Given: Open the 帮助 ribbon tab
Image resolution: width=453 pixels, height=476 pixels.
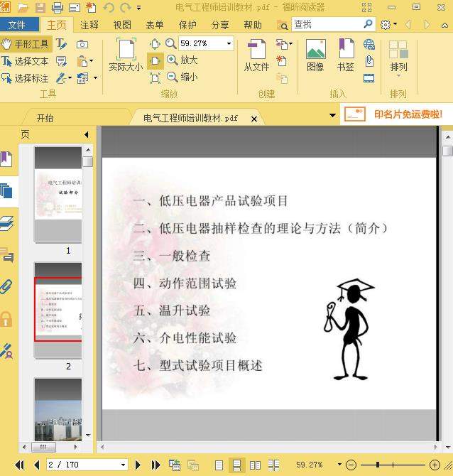Looking at the screenshot, I should 253,25.
